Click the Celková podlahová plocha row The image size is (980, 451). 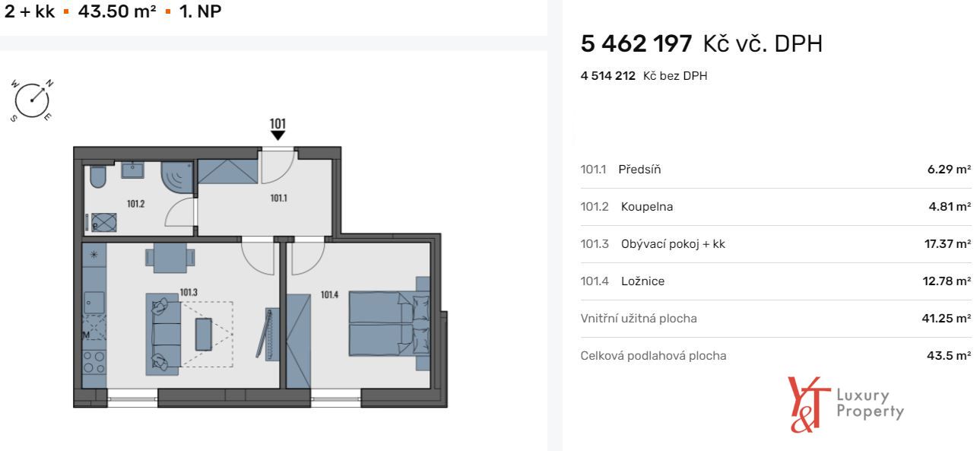tap(775, 356)
